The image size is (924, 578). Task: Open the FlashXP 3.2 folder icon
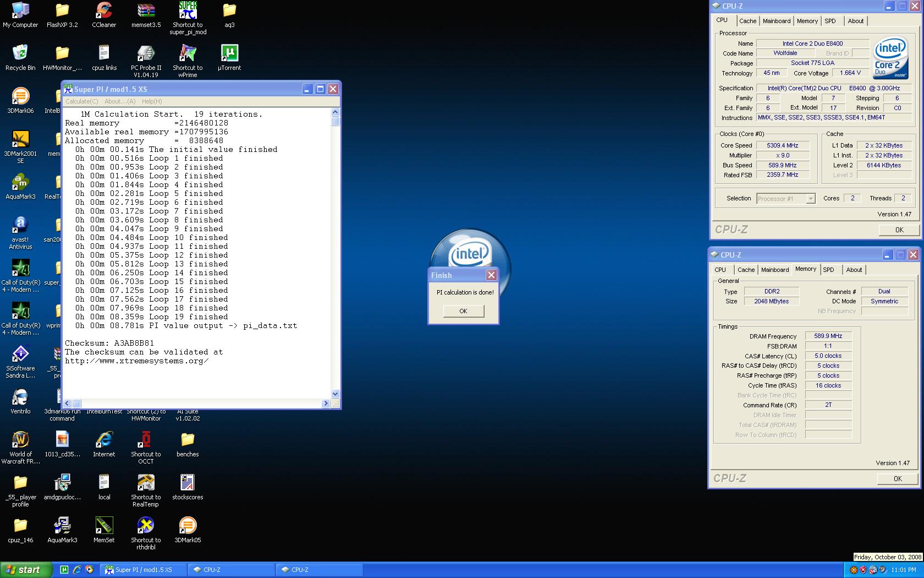62,15
